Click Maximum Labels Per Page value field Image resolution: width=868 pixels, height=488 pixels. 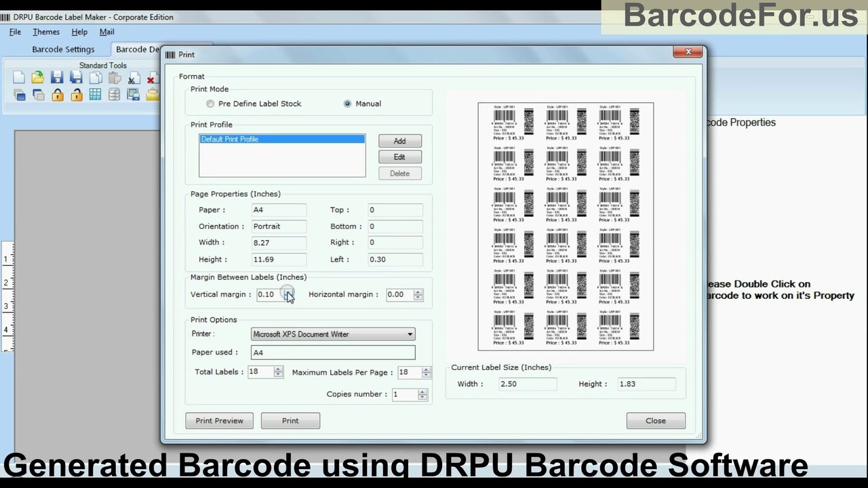[x=409, y=373]
